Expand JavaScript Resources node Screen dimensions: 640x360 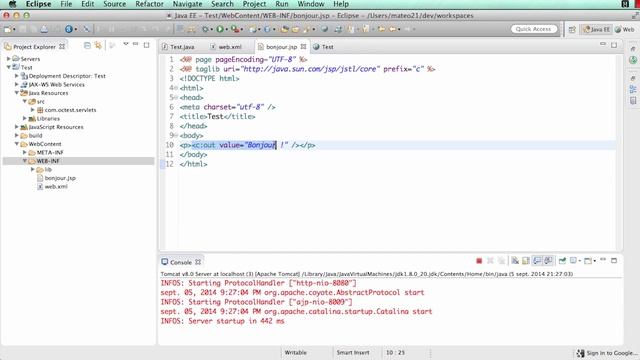(x=16, y=127)
